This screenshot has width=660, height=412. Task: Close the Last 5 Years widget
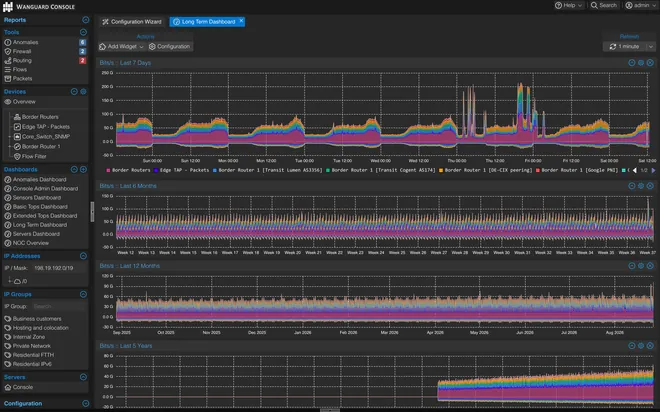coord(650,346)
